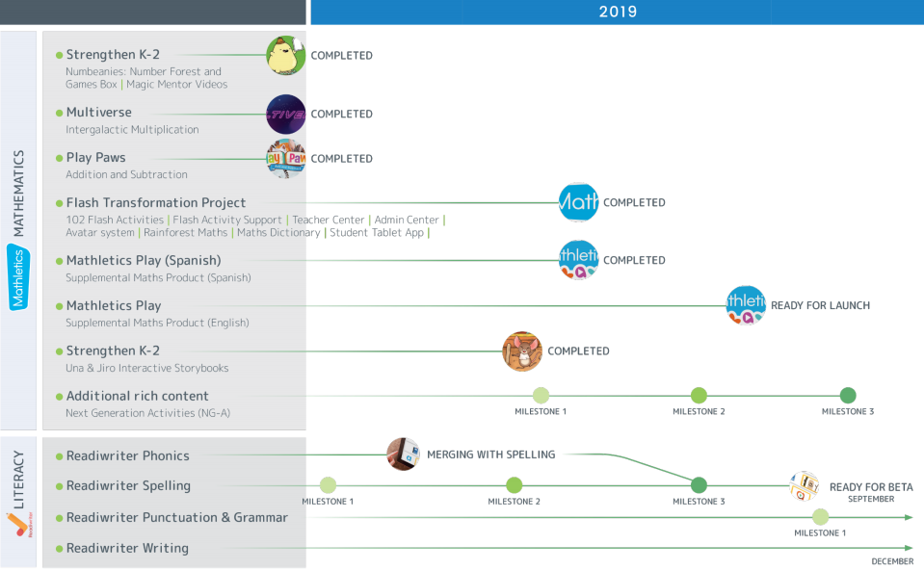Click the Mathletics icon on the Flash Transformation line
Viewport: 924px width, 571px height.
[x=579, y=202]
